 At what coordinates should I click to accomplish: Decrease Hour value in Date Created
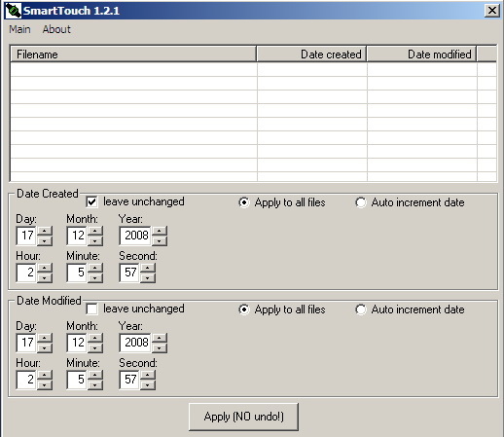tap(45, 277)
